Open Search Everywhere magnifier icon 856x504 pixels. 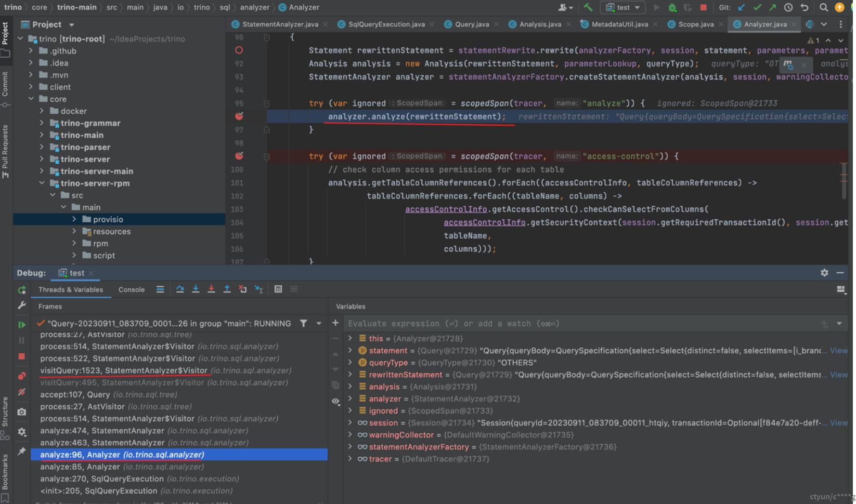(824, 7)
